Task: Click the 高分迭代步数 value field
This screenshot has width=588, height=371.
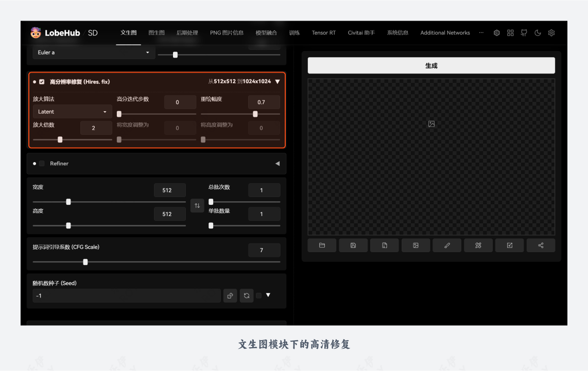Action: click(x=180, y=102)
